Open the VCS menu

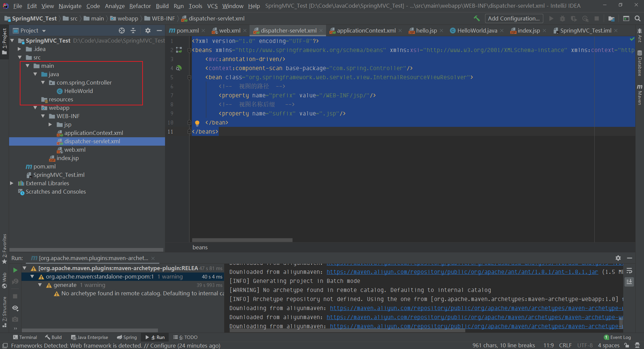[212, 6]
